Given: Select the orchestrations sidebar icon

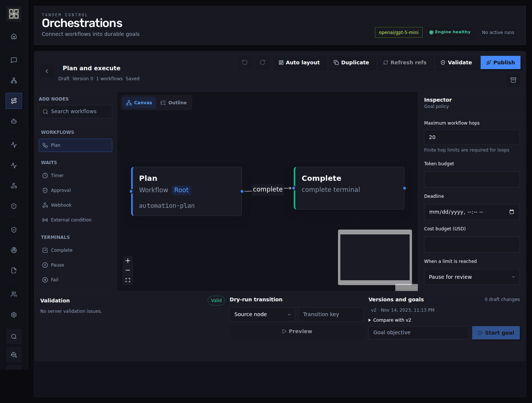Looking at the screenshot, I should tap(14, 101).
